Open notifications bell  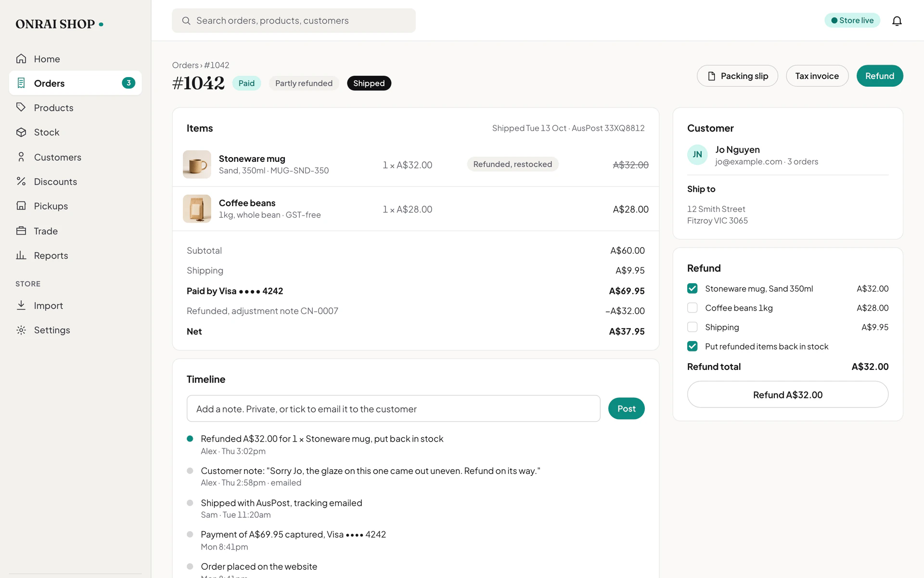897,21
